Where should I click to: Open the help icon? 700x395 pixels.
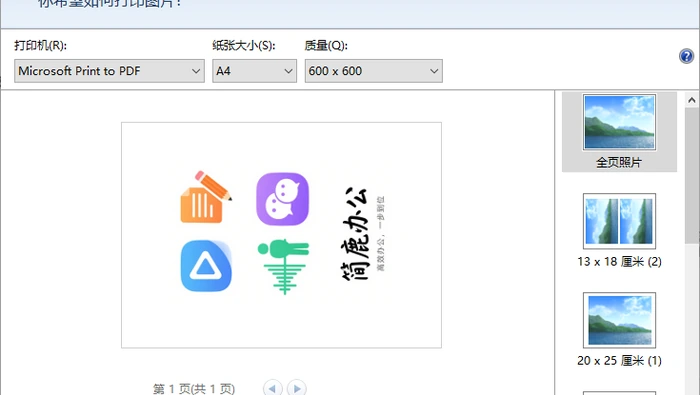tap(686, 56)
